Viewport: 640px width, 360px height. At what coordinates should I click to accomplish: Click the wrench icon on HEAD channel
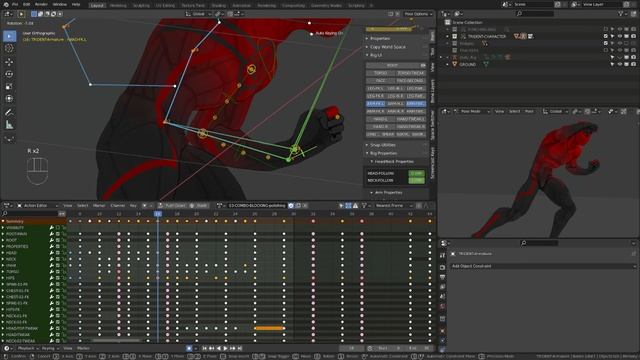(51, 253)
